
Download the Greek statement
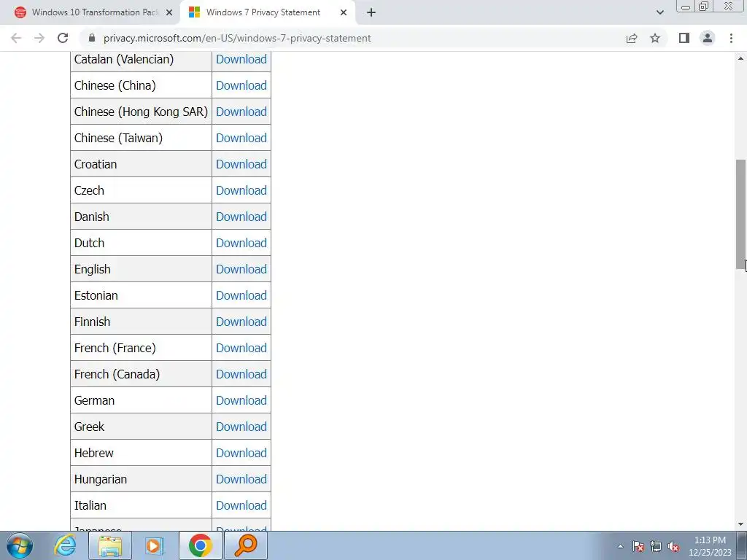(x=241, y=426)
